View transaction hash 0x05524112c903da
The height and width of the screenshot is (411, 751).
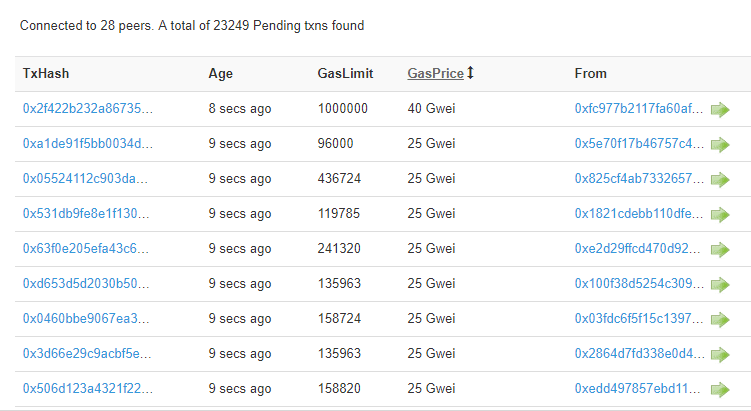coord(85,178)
